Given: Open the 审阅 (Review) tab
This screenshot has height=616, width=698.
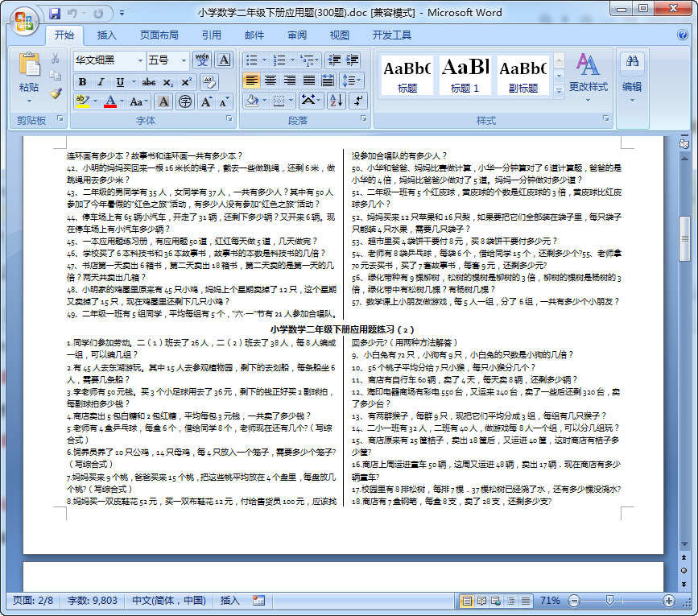Looking at the screenshot, I should click(x=297, y=35).
